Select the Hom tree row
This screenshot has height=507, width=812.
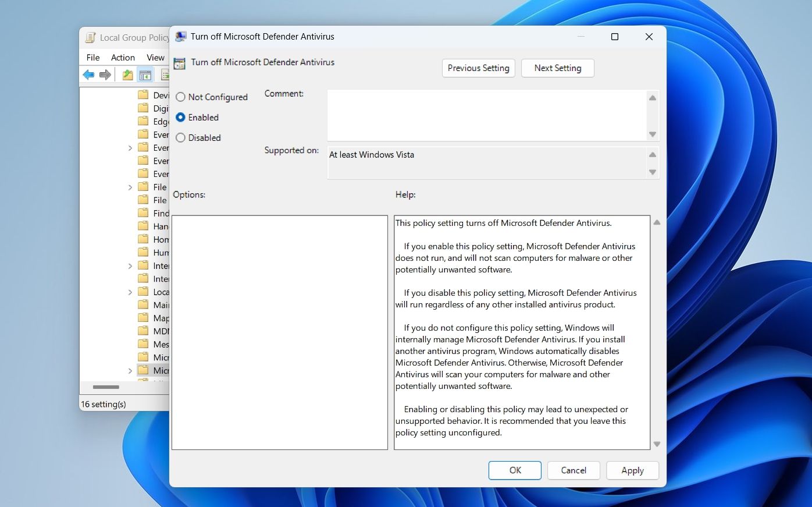click(x=153, y=239)
